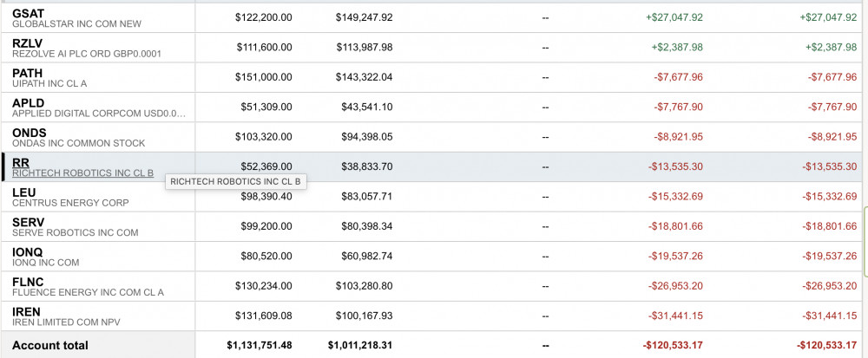Select GSAT's $149,247.92 market value cell
Viewport: 868px width, 358px height.
[x=365, y=17]
